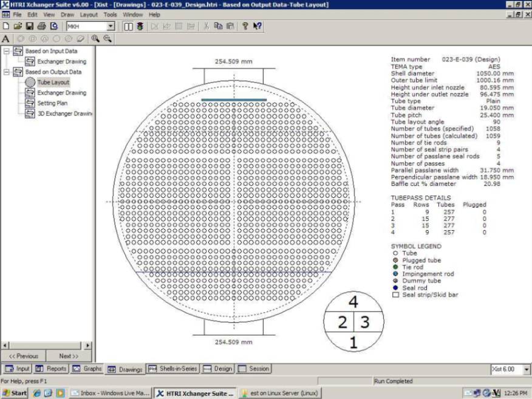The height and width of the screenshot is (399, 532).
Task: Collapse the Based on Input Data node
Action: [x=7, y=51]
